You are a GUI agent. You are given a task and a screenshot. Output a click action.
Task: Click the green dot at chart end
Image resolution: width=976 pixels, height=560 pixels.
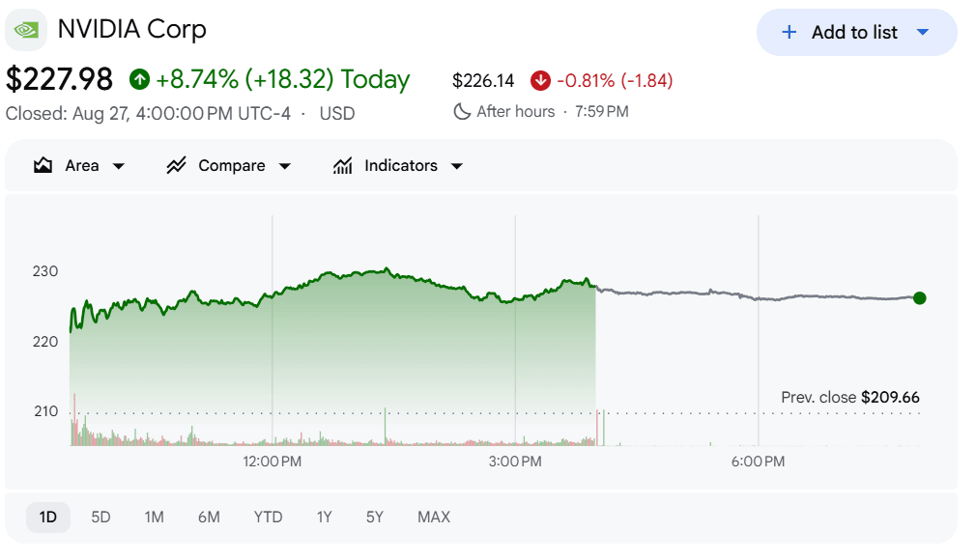tap(919, 298)
